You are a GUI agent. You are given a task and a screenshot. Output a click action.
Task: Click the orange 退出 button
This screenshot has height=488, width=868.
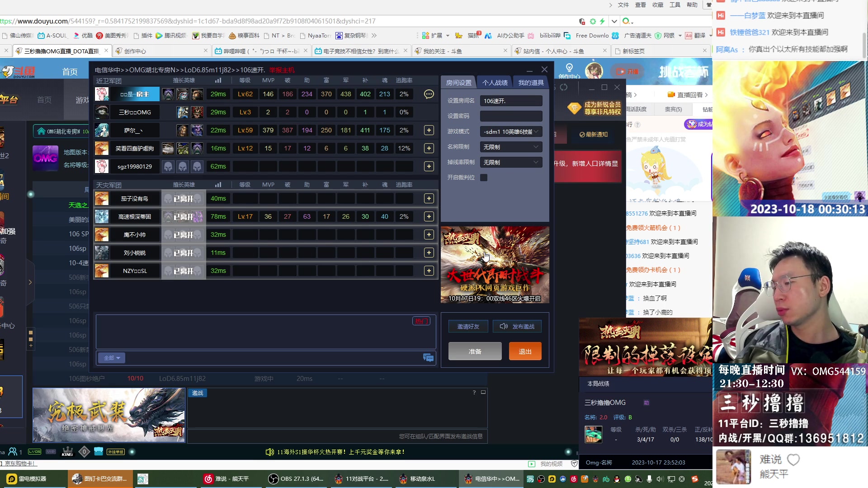tap(525, 351)
